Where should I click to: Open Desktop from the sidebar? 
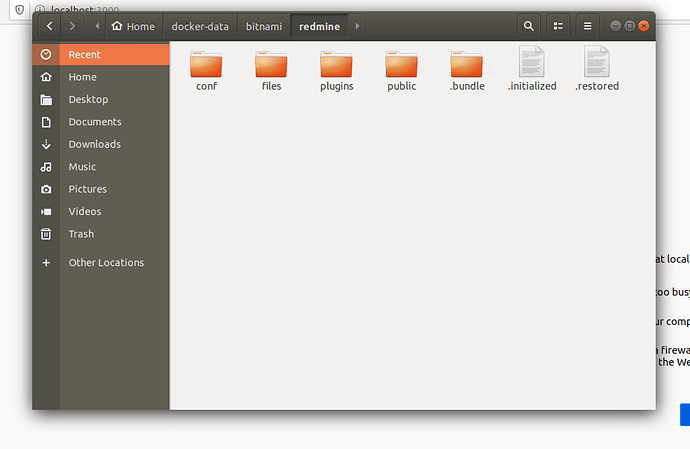click(88, 99)
